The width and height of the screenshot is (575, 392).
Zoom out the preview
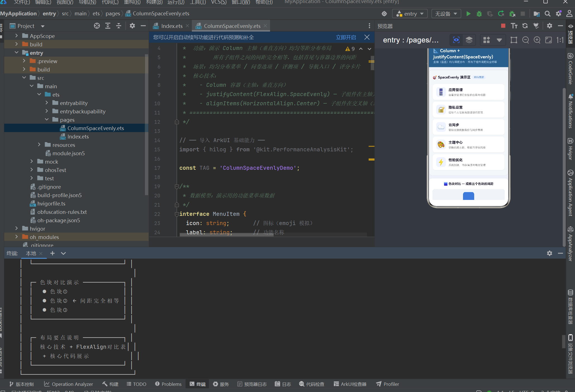coord(526,40)
